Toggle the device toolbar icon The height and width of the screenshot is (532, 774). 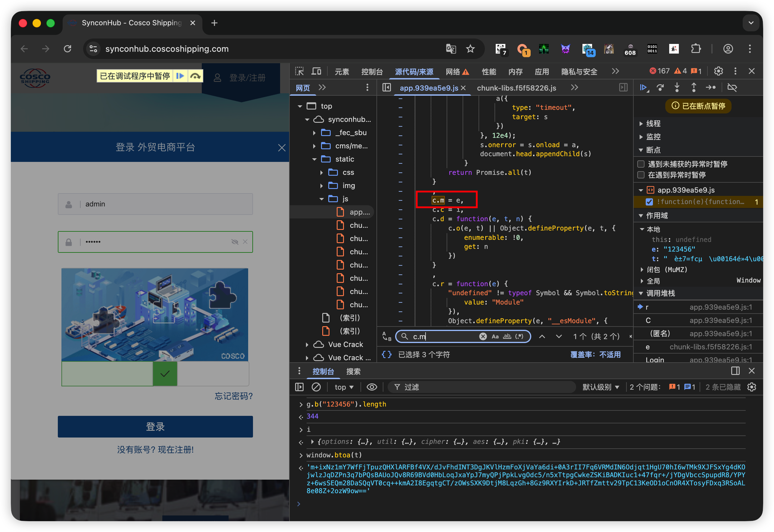coord(316,71)
